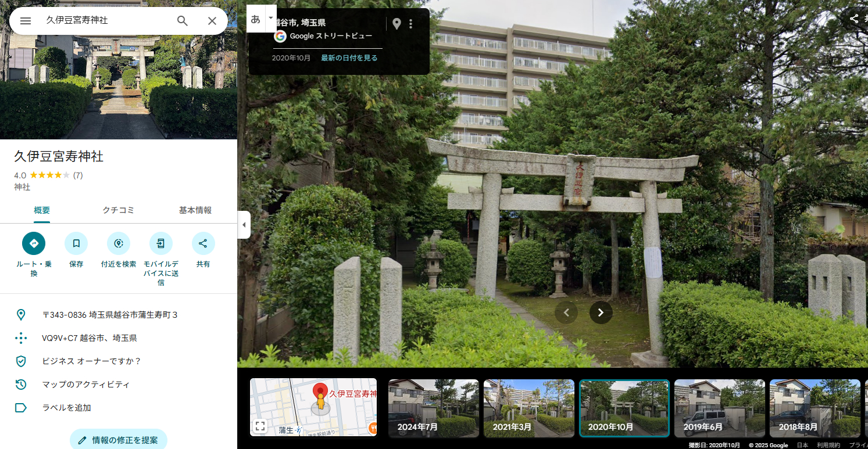The width and height of the screenshot is (868, 449).
Task: Click the あ input language button
Action: (x=256, y=19)
